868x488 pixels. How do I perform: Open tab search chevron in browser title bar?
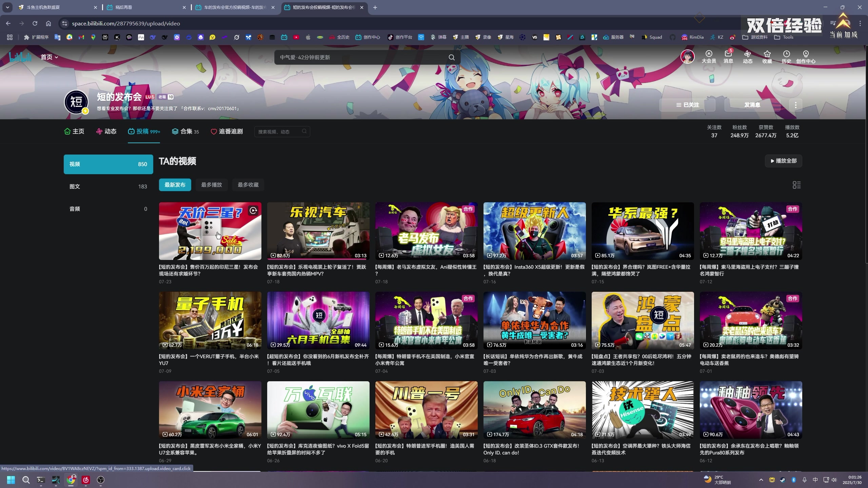pos(7,7)
